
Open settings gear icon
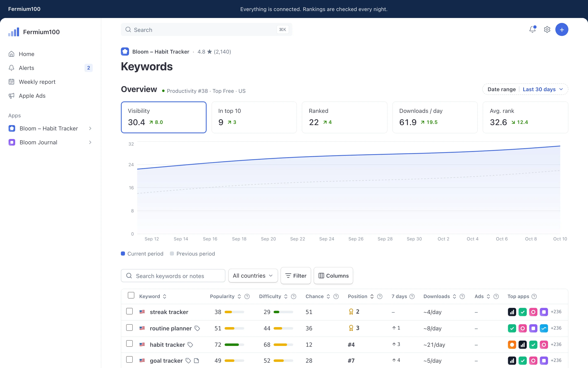pos(547,29)
